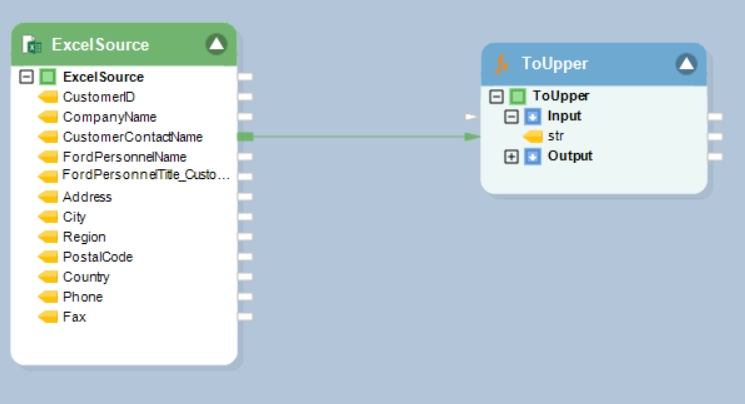The height and width of the screenshot is (404, 745).
Task: Click the Phone field icon
Action: point(48,297)
